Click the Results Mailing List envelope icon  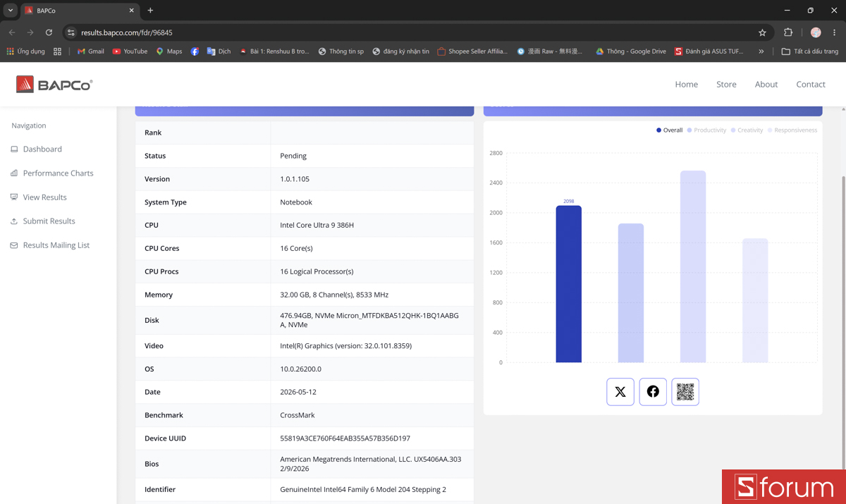[14, 245]
